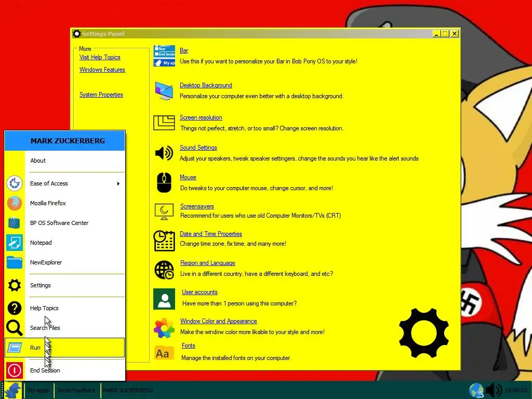Click the pony start button on taskbar
Screen dimensions: 532x399
coord(13,390)
